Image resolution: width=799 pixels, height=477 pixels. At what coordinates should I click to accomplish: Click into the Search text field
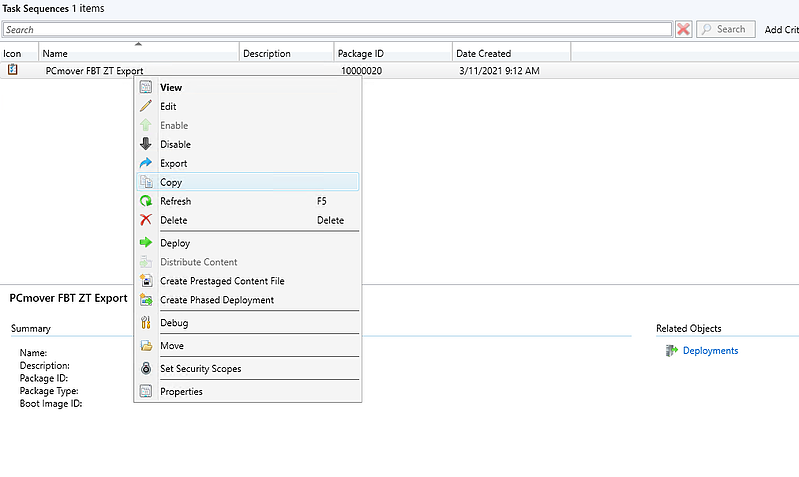[x=337, y=30]
